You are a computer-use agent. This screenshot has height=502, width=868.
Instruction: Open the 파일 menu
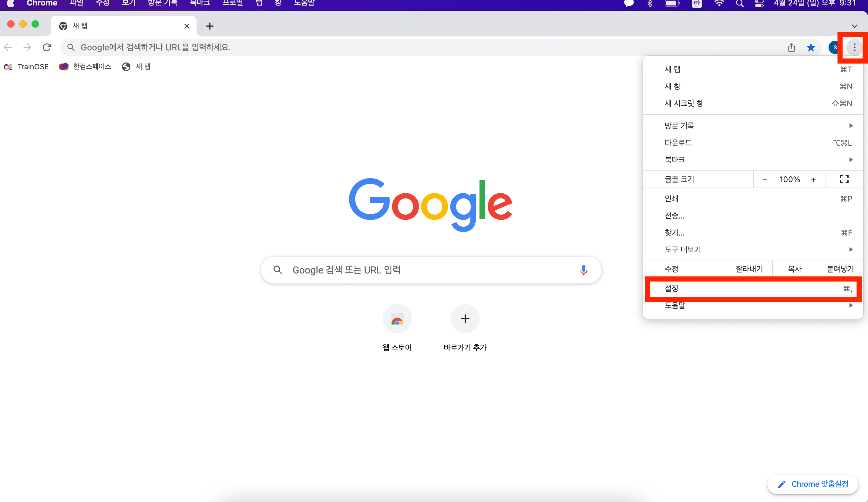[x=76, y=3]
